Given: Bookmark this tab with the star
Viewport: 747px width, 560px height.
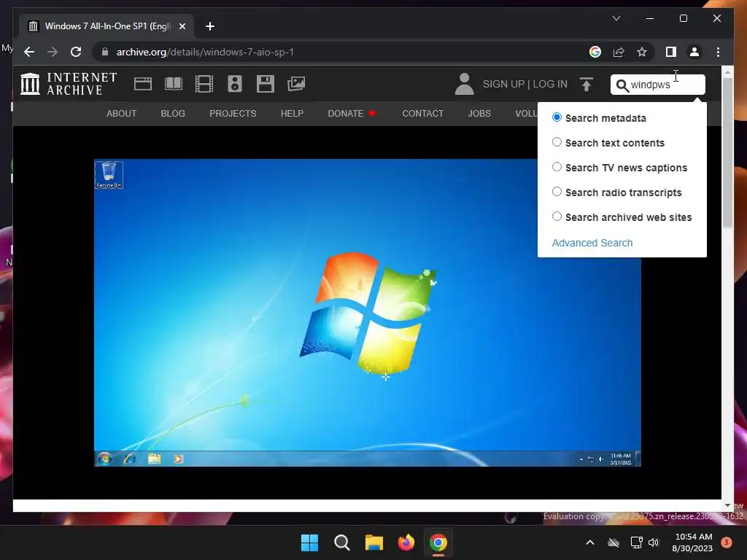Looking at the screenshot, I should click(x=642, y=52).
